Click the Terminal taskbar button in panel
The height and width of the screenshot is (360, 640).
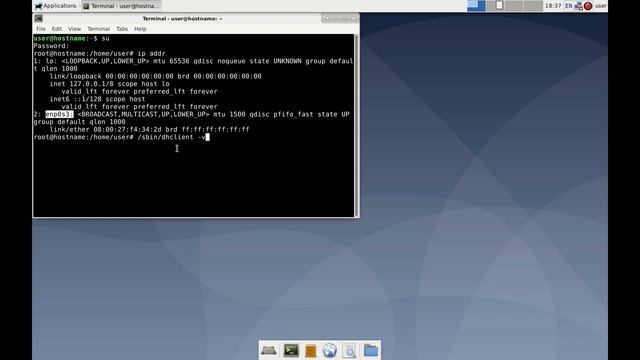click(x=121, y=6)
